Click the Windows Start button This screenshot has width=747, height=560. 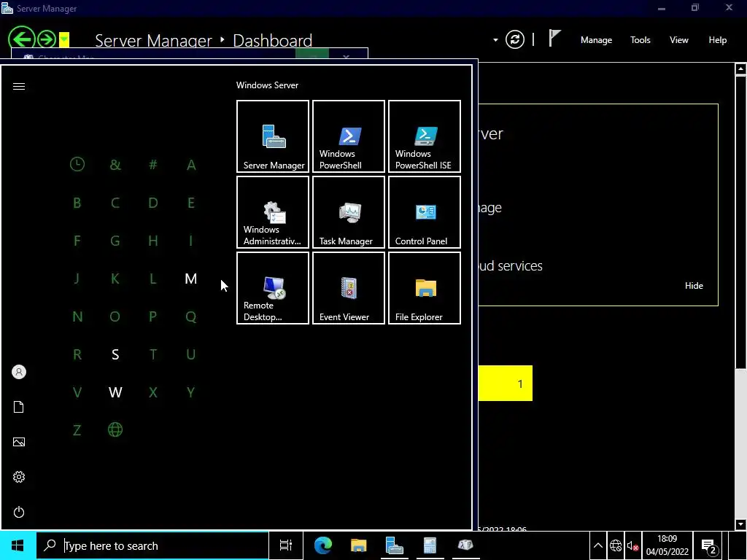[18, 545]
